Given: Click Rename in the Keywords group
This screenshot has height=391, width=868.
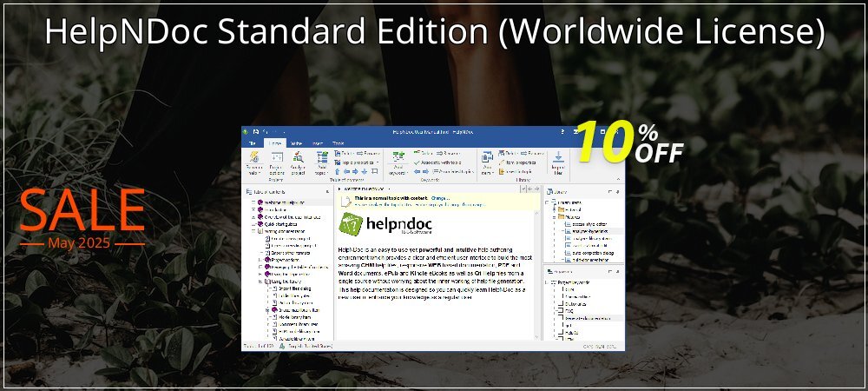Looking at the screenshot, I should pos(448,154).
